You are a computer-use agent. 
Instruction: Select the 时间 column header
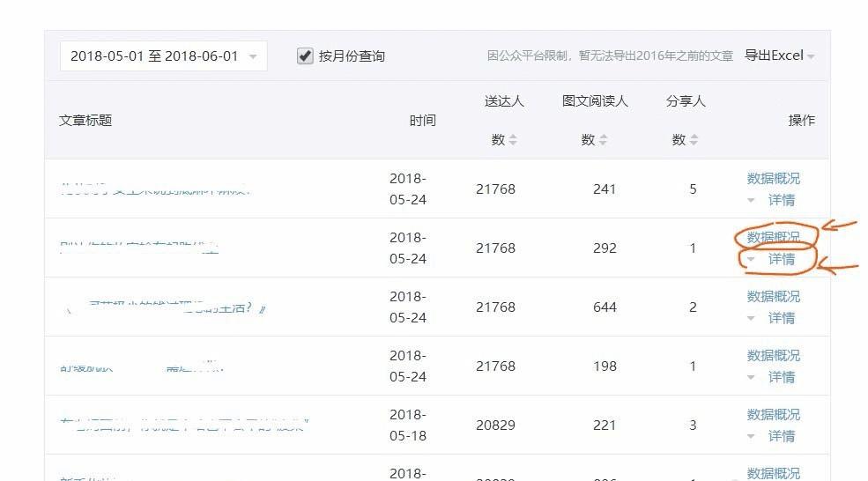[423, 120]
